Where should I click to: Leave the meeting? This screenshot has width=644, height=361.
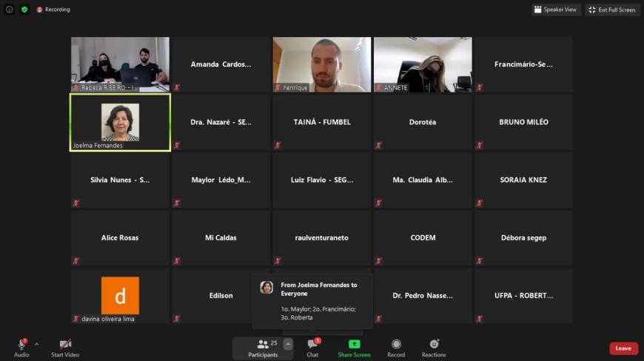pos(623,348)
